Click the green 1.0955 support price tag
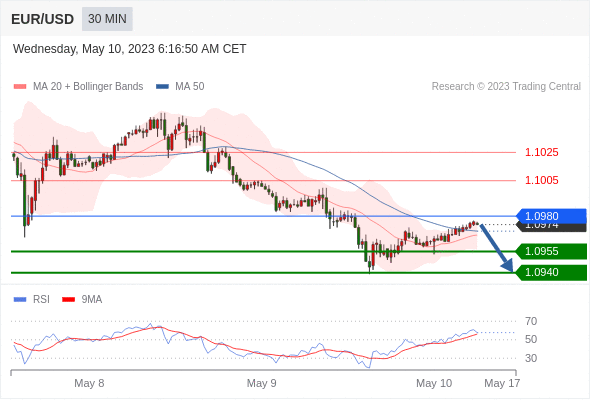This screenshot has width=590, height=400. click(551, 251)
